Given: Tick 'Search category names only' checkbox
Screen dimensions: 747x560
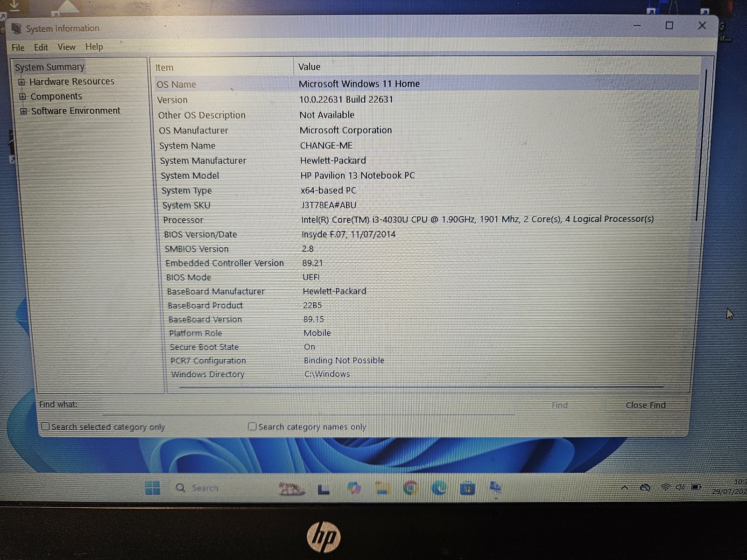Looking at the screenshot, I should (253, 426).
